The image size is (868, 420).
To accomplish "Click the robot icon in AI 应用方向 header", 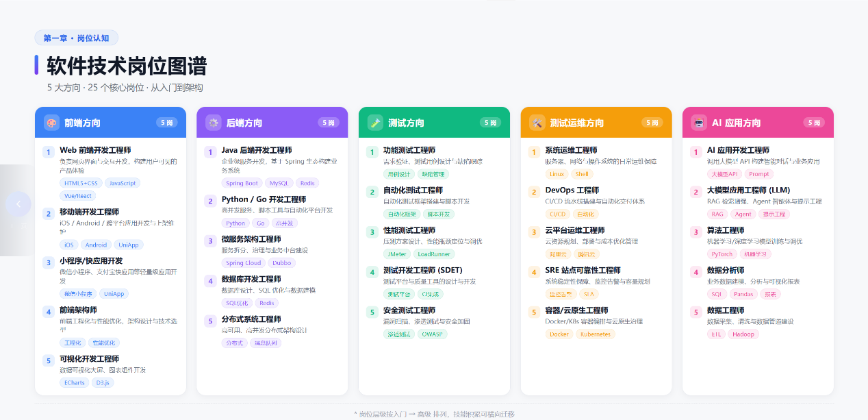I will (x=699, y=123).
